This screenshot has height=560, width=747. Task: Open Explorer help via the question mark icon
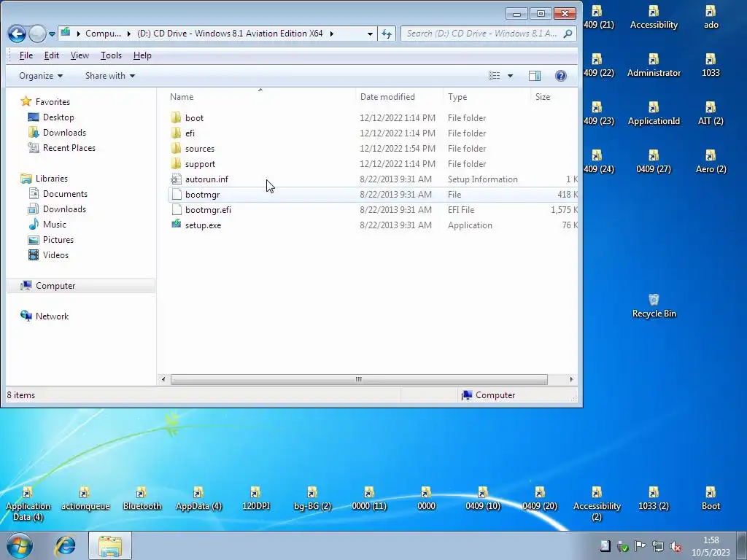click(x=561, y=76)
